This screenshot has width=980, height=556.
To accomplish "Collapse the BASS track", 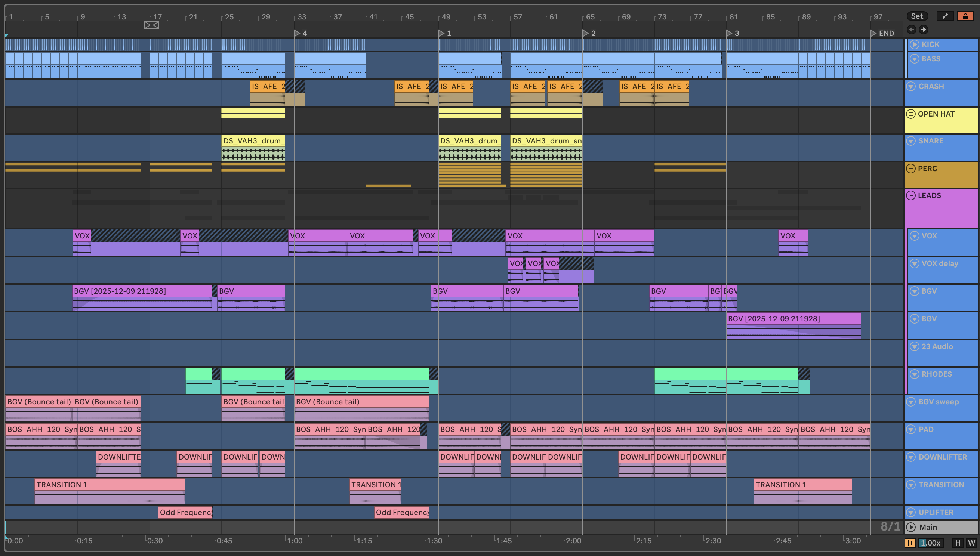I will click(914, 59).
